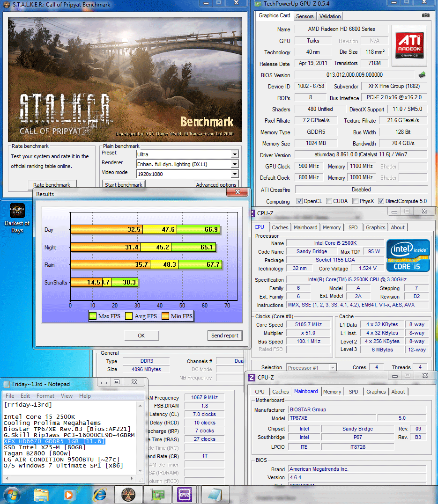Click Notepad vertical scrollbar down arrow
Image resolution: width=438 pixels, height=504 pixels.
[x=140, y=471]
